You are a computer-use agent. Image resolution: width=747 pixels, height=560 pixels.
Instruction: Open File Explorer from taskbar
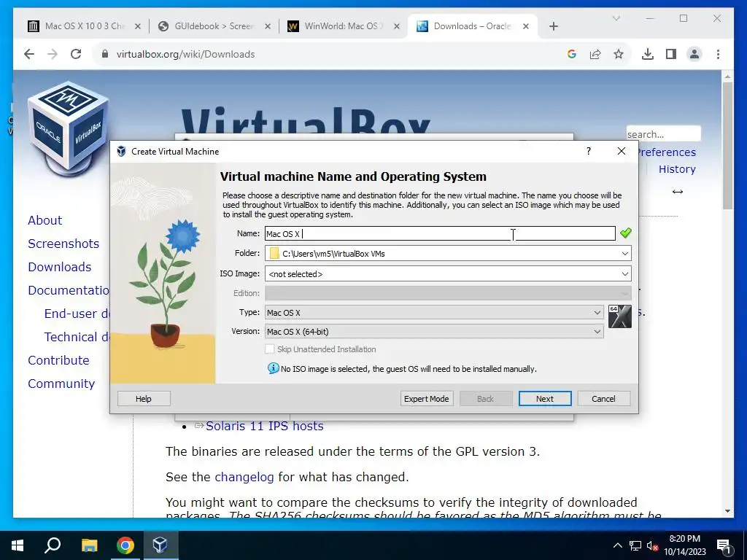[89, 545]
